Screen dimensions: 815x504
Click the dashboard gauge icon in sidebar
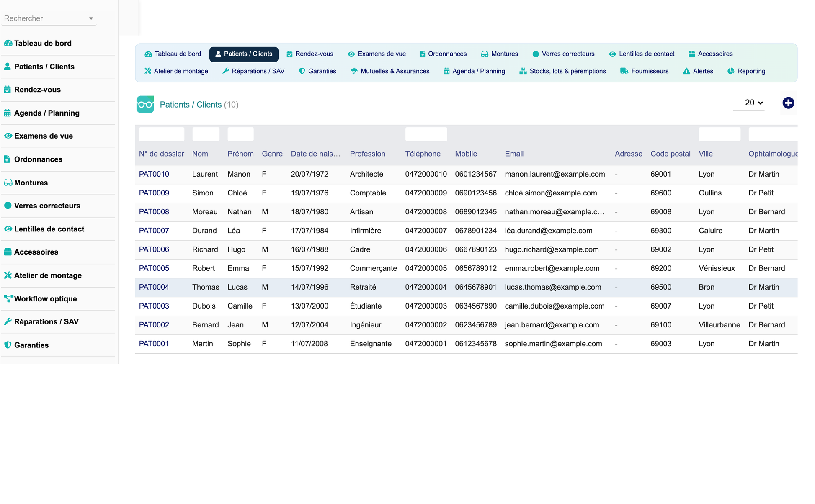click(x=8, y=43)
